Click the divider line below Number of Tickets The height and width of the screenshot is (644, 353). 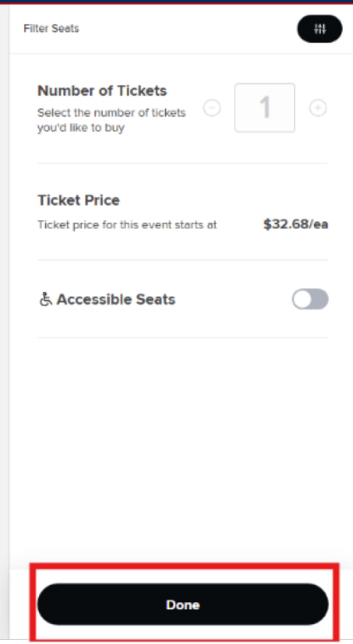point(183,163)
